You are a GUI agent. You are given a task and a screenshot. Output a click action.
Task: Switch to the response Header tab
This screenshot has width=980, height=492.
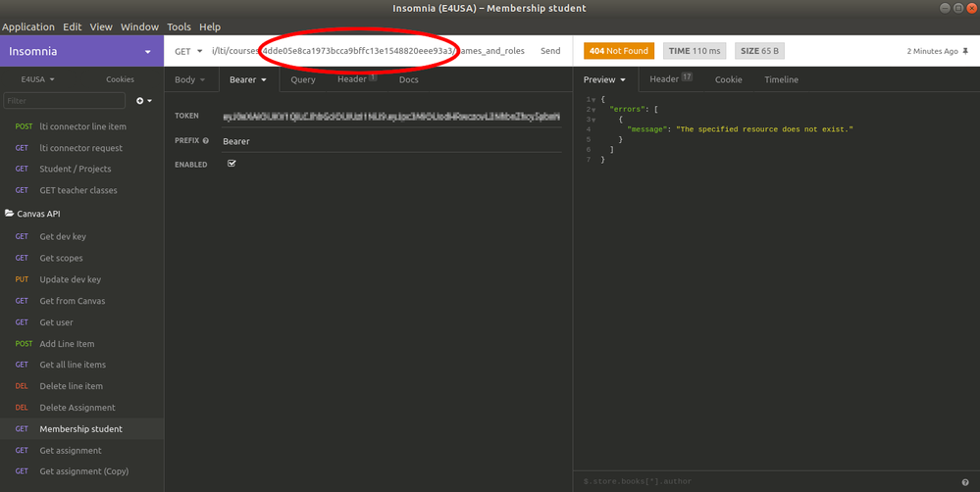671,79
